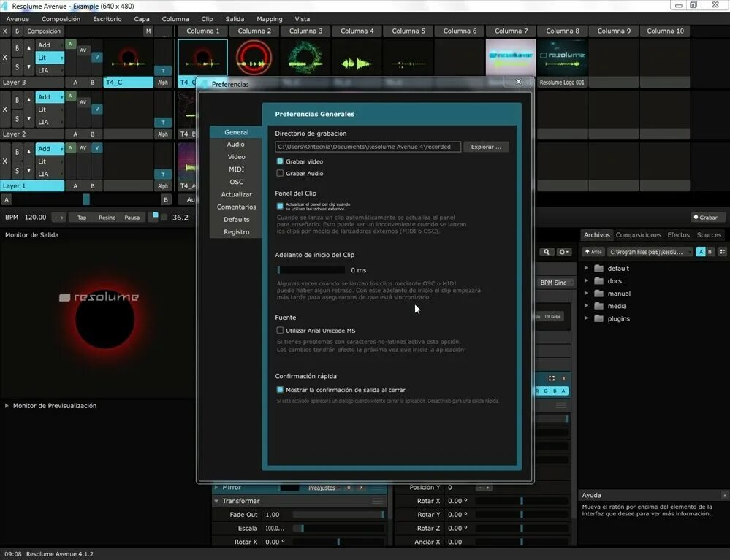Open the Composiciones tab

[638, 235]
